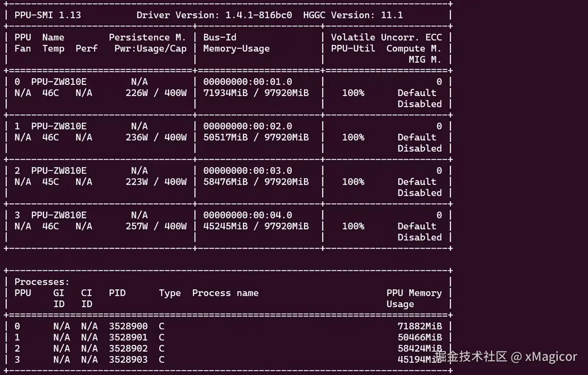The height and width of the screenshot is (375, 588).
Task: Click the 45C temperature of PPU 2
Action: click(50, 181)
